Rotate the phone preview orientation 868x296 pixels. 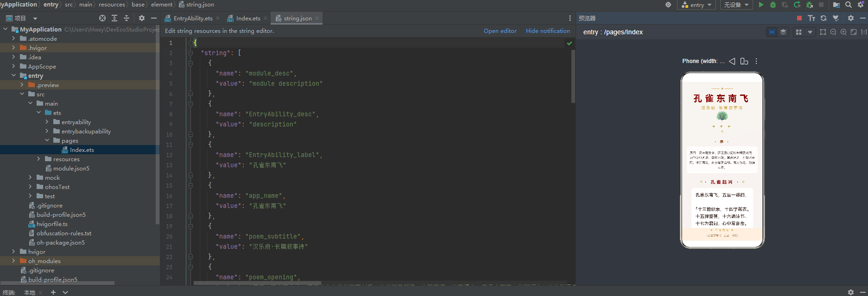[x=744, y=61]
